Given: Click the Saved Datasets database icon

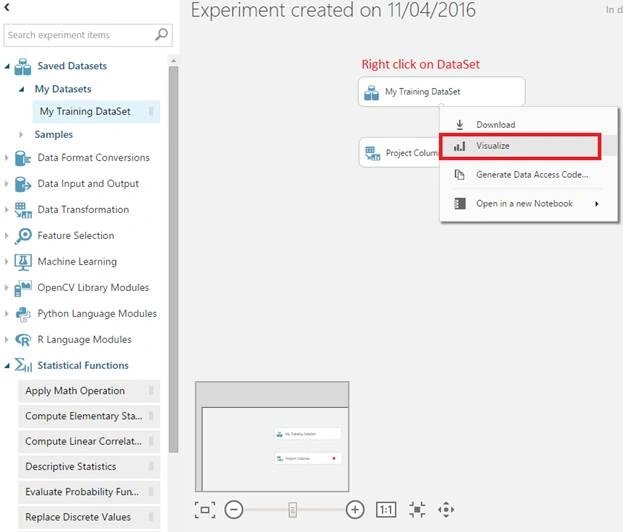Looking at the screenshot, I should pyautogui.click(x=23, y=66).
